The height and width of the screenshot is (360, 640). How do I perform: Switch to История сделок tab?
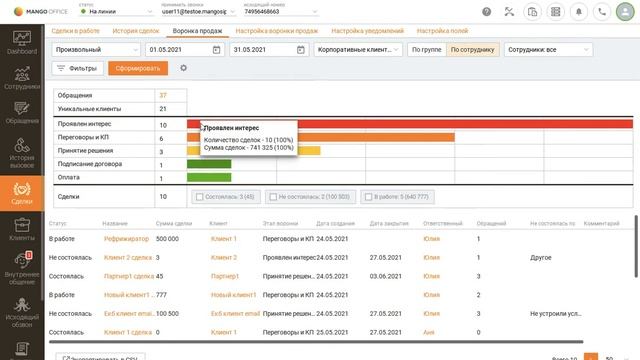click(136, 31)
